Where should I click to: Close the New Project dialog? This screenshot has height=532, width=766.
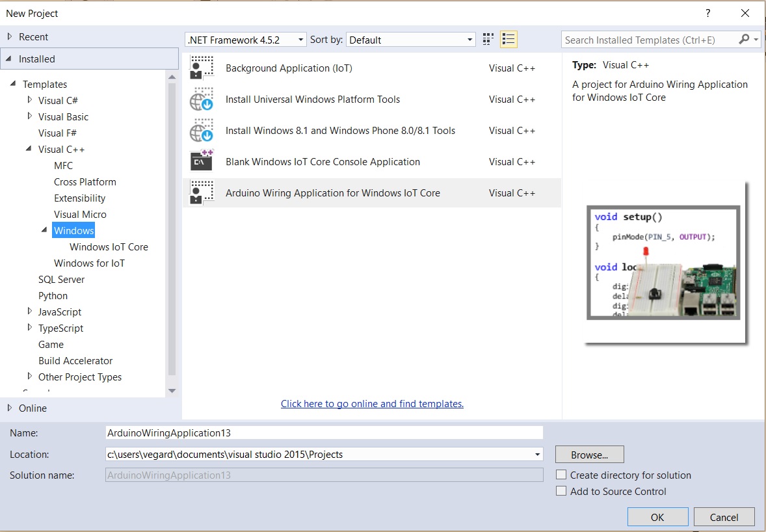(745, 13)
